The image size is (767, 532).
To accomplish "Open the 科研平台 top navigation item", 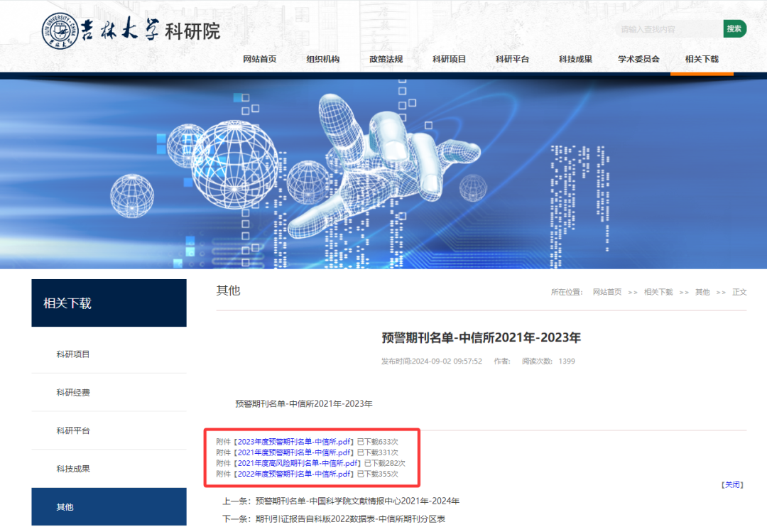I will 512,59.
